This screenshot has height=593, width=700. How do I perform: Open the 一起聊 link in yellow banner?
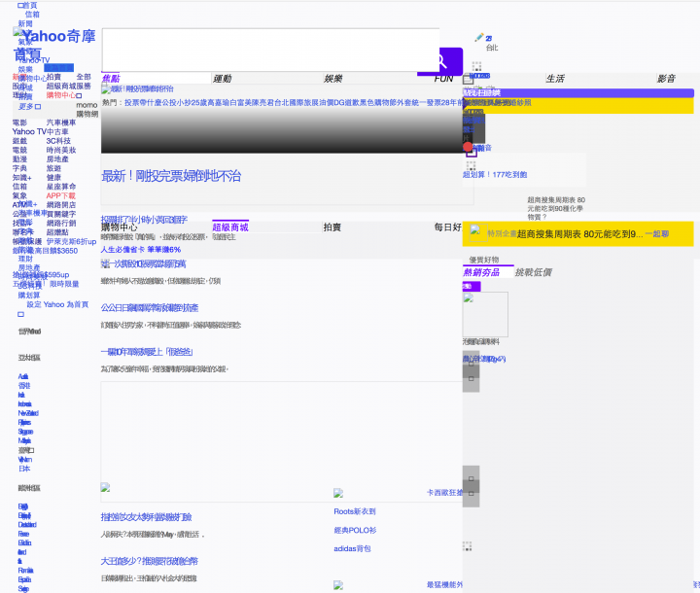[x=656, y=234]
